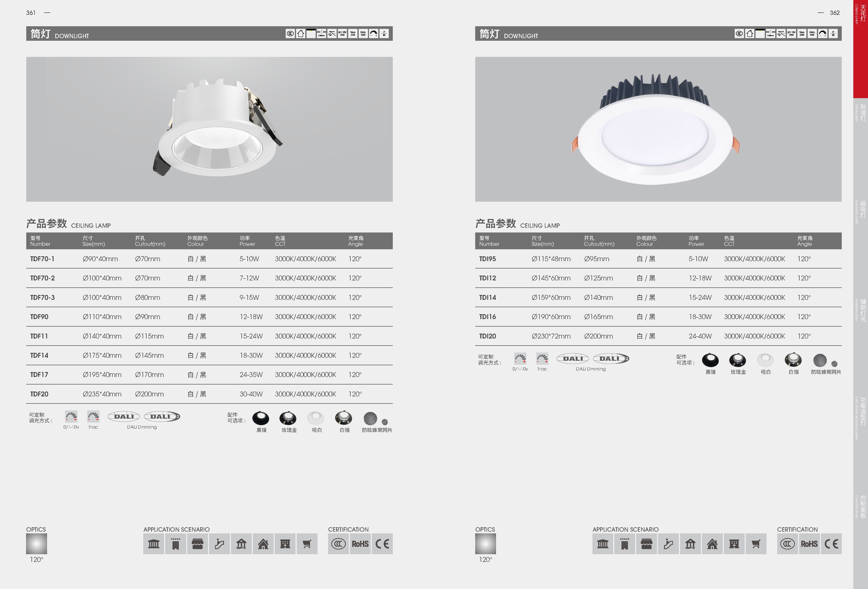Screen dimensions: 868x589
Task: Click the TDF90 model number in the table
Action: tap(39, 317)
